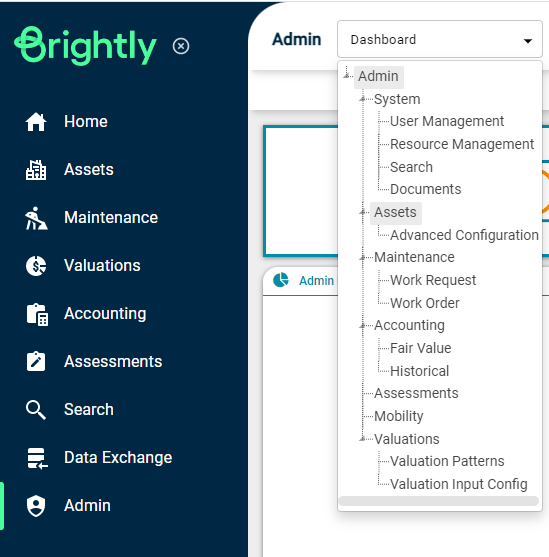This screenshot has height=557, width=549.
Task: Click the Valuations dollar pie icon
Action: tap(36, 266)
